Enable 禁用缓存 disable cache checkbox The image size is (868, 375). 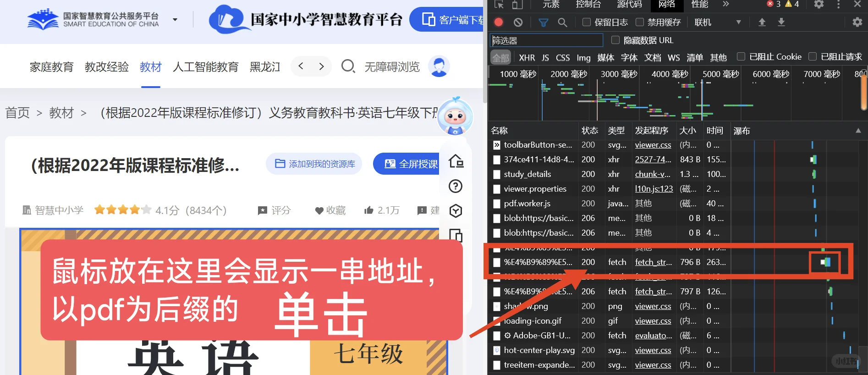[640, 22]
